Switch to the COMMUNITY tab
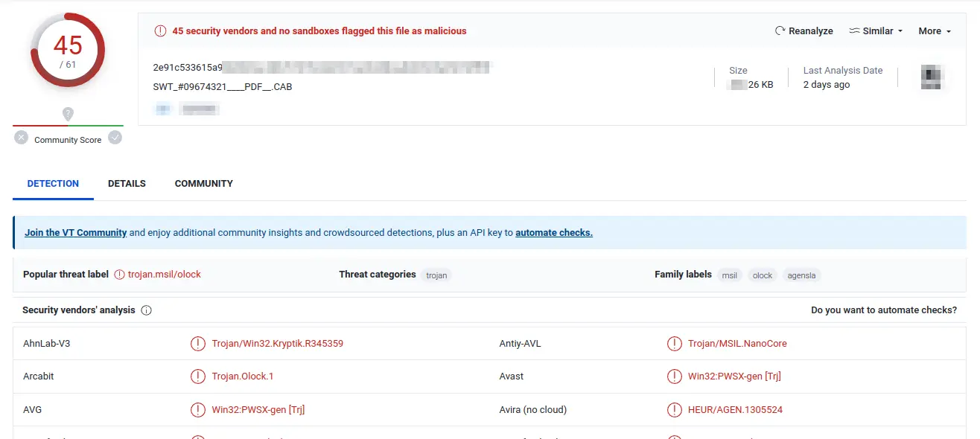 (x=204, y=184)
